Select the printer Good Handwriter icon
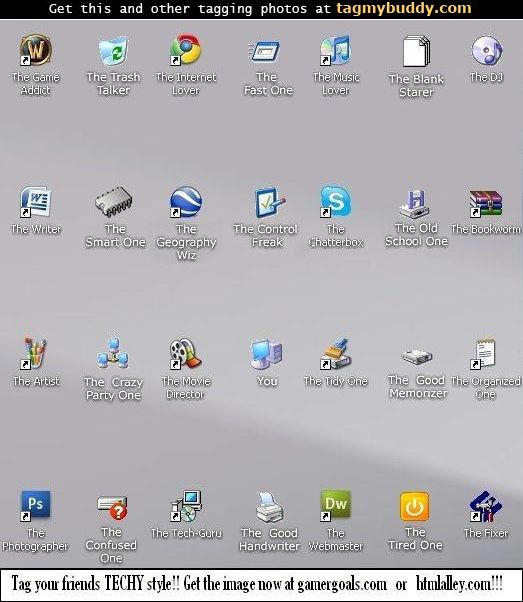The image size is (523, 602). pyautogui.click(x=270, y=508)
